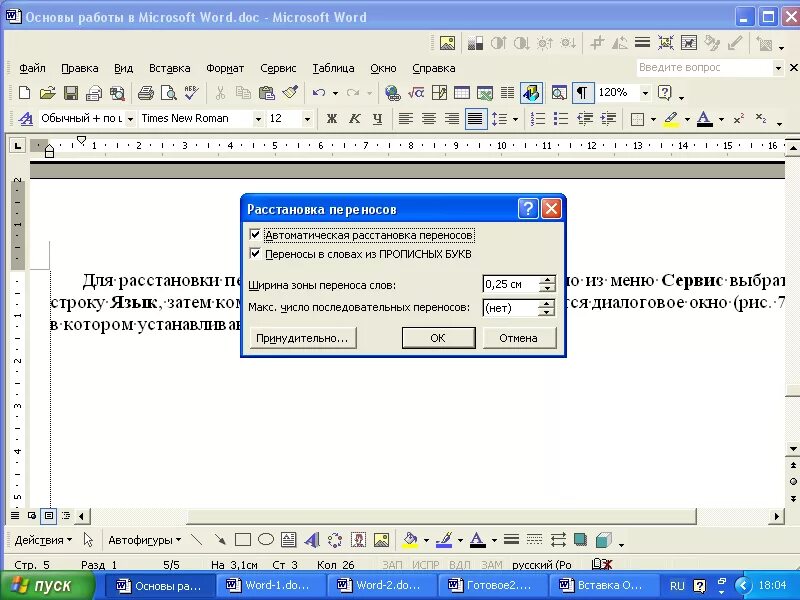
Task: Click Ширина зоны переноса слов field
Action: tap(510, 284)
